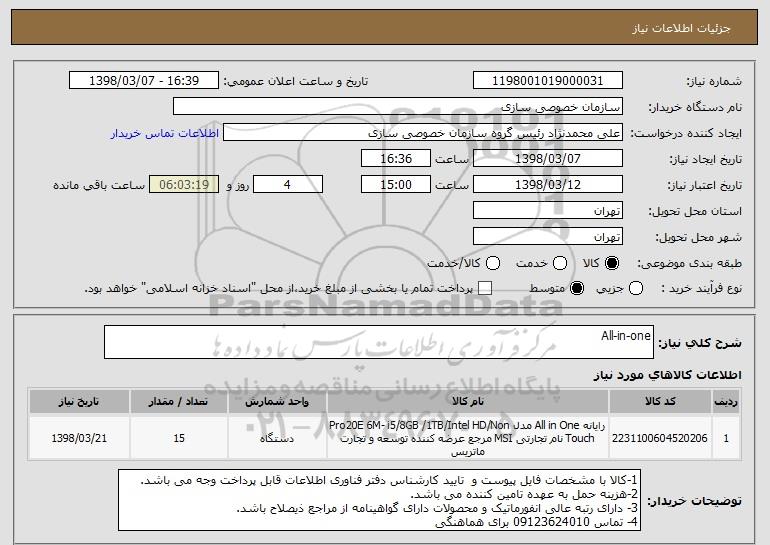The image size is (770, 545).
Task: Click the تعداد / مقدار column header
Action: point(179,402)
